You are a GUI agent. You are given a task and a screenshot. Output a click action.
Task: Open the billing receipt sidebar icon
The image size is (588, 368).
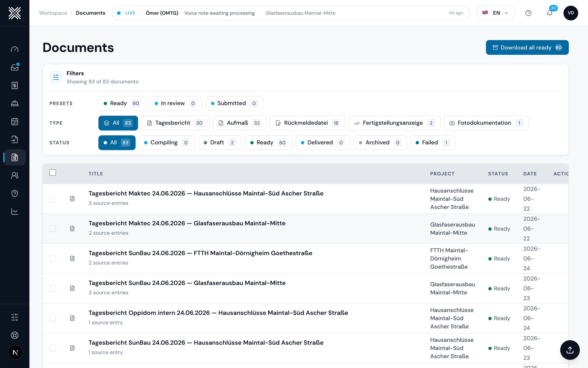tap(14, 85)
